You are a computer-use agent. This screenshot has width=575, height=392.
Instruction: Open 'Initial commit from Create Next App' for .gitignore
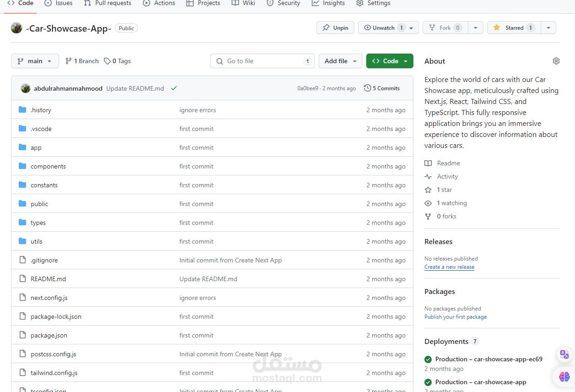(x=231, y=260)
